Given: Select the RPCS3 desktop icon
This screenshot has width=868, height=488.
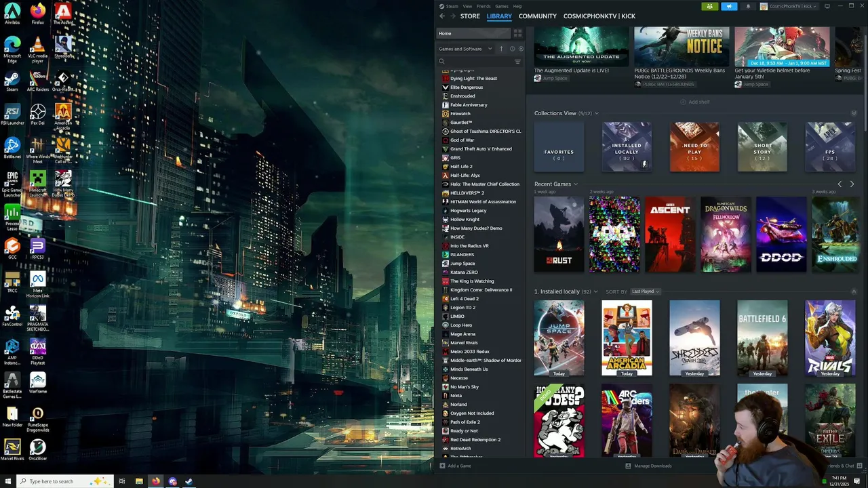Looking at the screenshot, I should (38, 248).
